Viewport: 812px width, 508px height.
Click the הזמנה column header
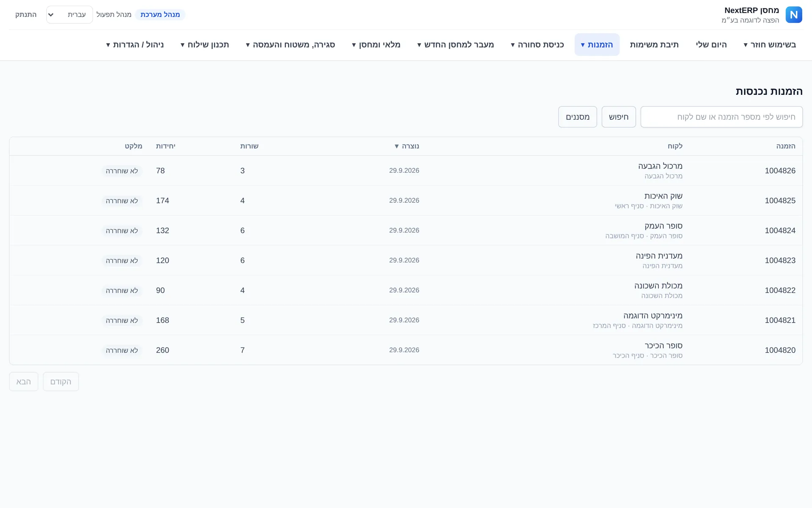786,146
